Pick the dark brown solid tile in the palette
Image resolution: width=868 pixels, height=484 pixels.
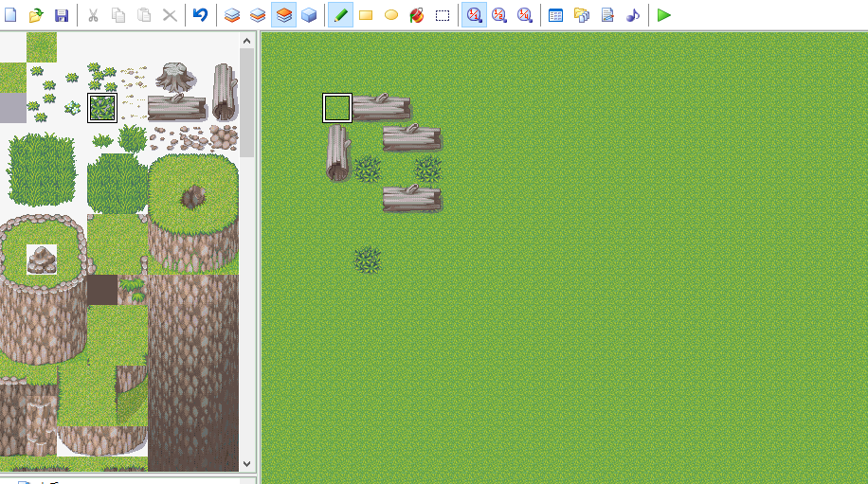101,289
